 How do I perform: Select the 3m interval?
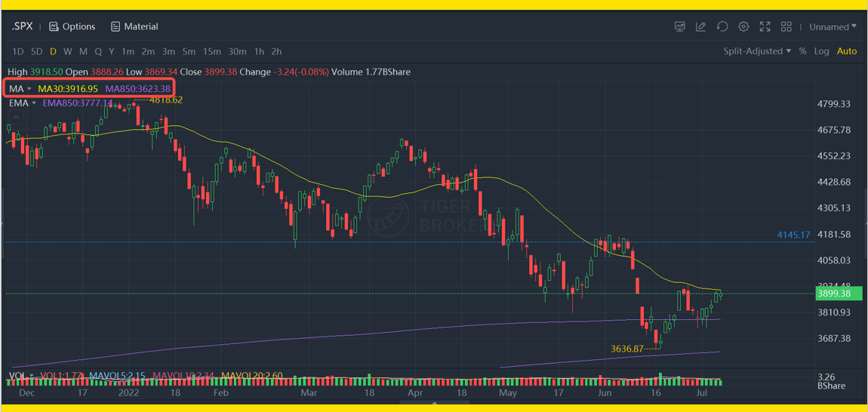point(168,51)
